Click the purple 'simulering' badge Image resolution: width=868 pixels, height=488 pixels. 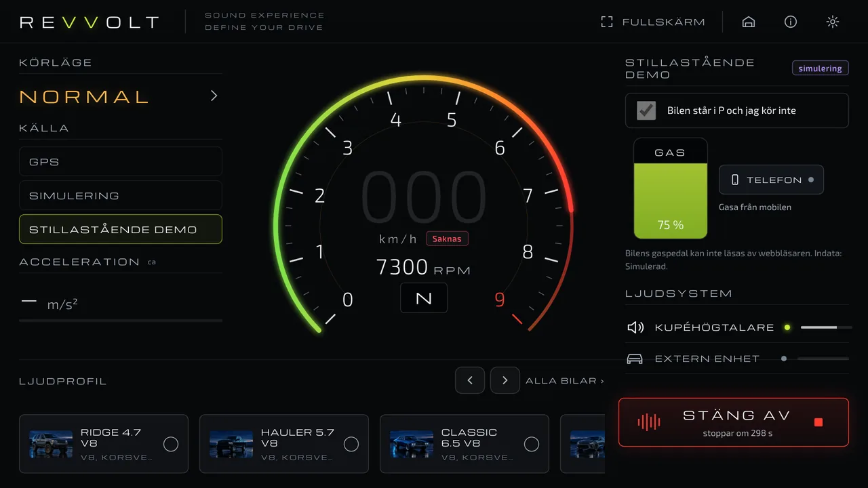820,68
